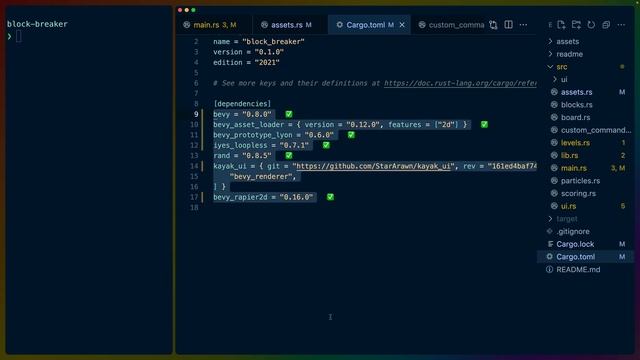Click the bevy_rapier2d = "0.16.0" text
Viewport: 640px width, 360px height.
point(263,197)
